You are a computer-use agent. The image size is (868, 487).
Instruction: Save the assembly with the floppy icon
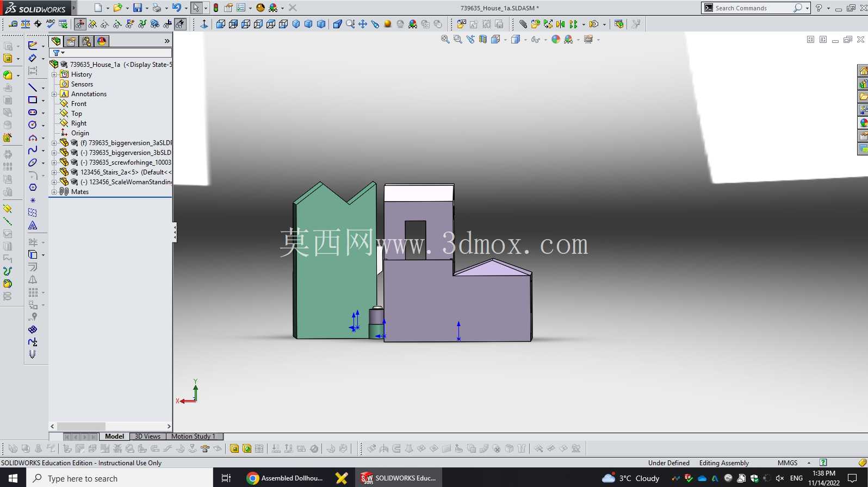click(138, 8)
